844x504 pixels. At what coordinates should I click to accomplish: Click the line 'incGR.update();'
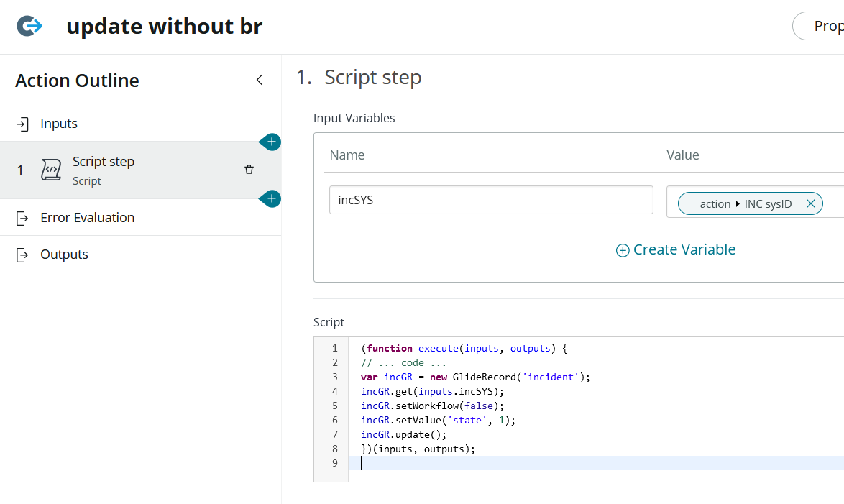pyautogui.click(x=404, y=434)
